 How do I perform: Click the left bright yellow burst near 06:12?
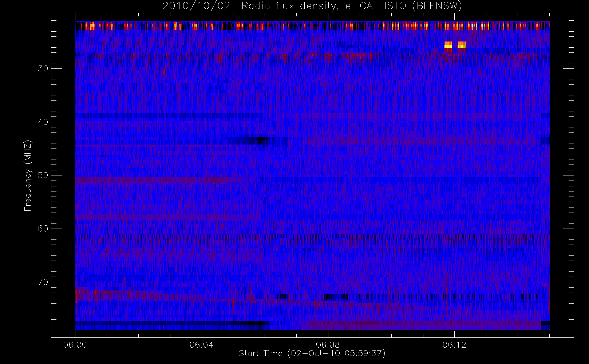click(448, 45)
